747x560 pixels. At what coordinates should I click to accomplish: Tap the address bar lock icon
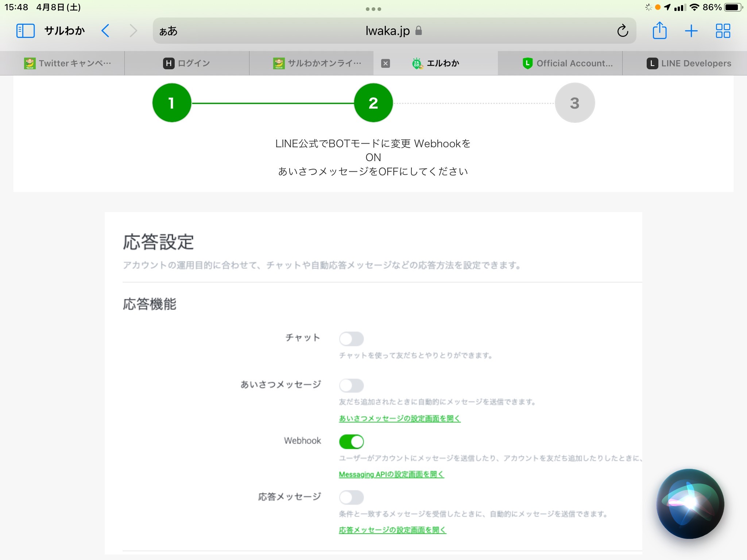coord(419,31)
